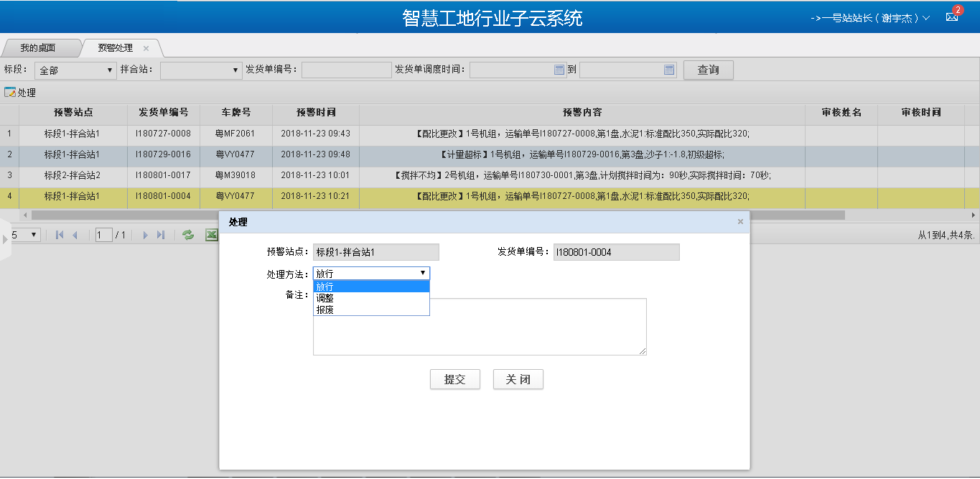980x479 pixels.
Task: Click the dialog 发货单编号 field
Action: click(x=616, y=252)
